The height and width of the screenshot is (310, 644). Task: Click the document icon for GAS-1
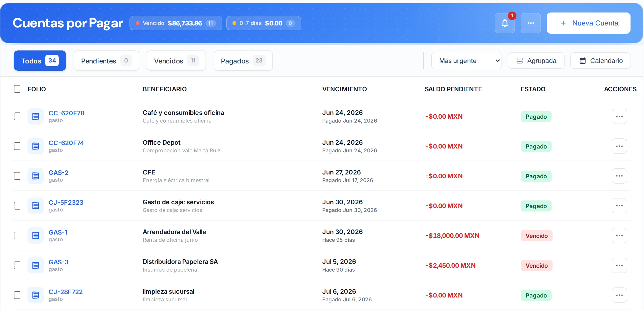pos(36,235)
